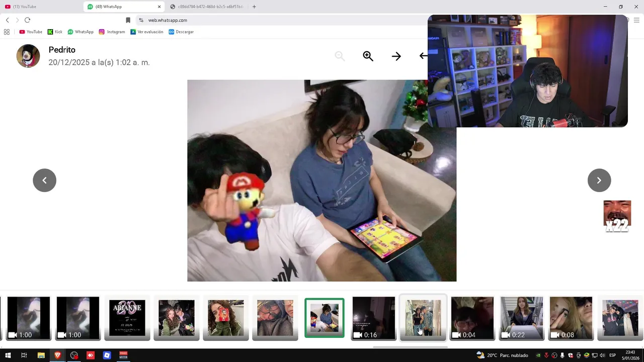Go to the previous media with left chevron
Screen dimensions: 644x362
point(44,180)
